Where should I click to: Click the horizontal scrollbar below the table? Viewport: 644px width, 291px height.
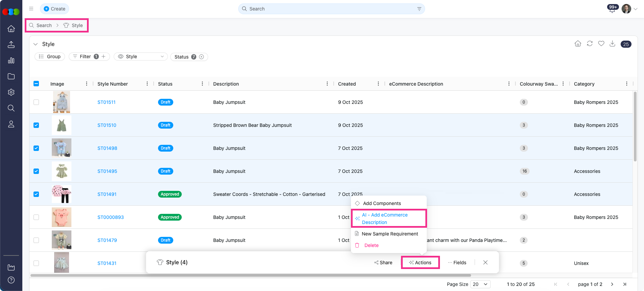coord(250,275)
